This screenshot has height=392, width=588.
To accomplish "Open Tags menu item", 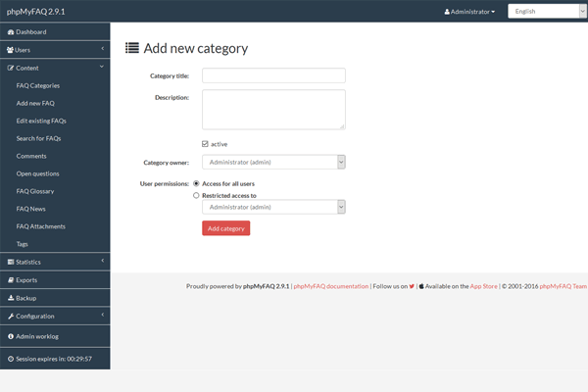I will coord(23,244).
